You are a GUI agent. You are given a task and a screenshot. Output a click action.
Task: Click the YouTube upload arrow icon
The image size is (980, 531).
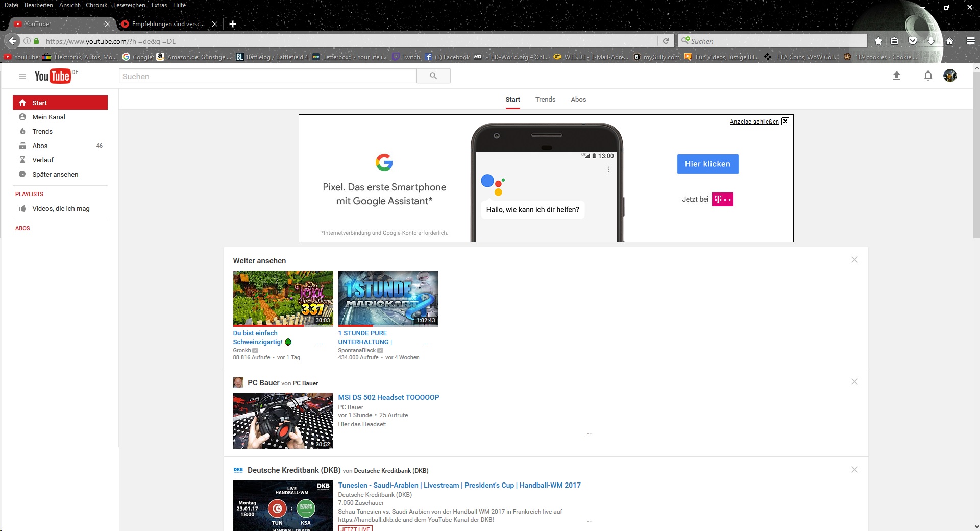click(896, 76)
